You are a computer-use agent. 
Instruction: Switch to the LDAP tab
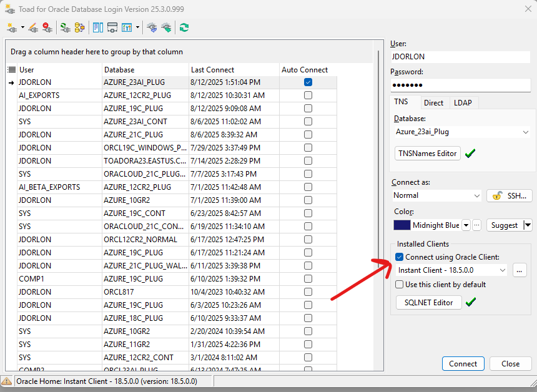point(463,103)
